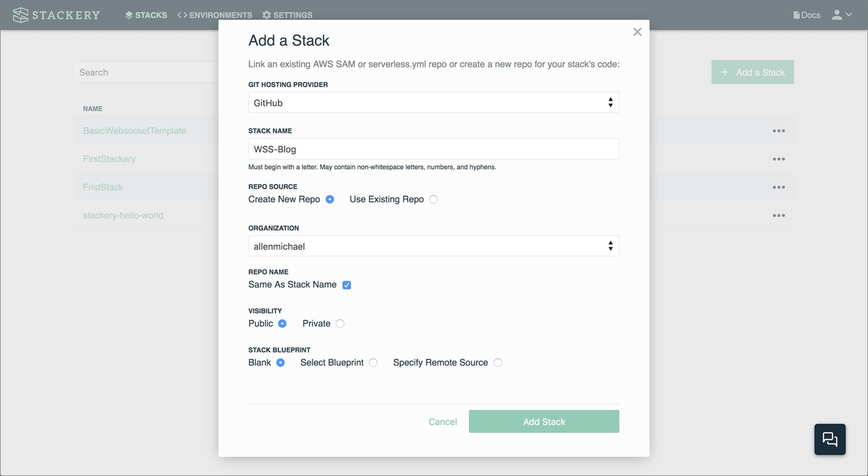Uncheck Same As Stack Name checkbox
Image resolution: width=868 pixels, height=476 pixels.
tap(346, 285)
